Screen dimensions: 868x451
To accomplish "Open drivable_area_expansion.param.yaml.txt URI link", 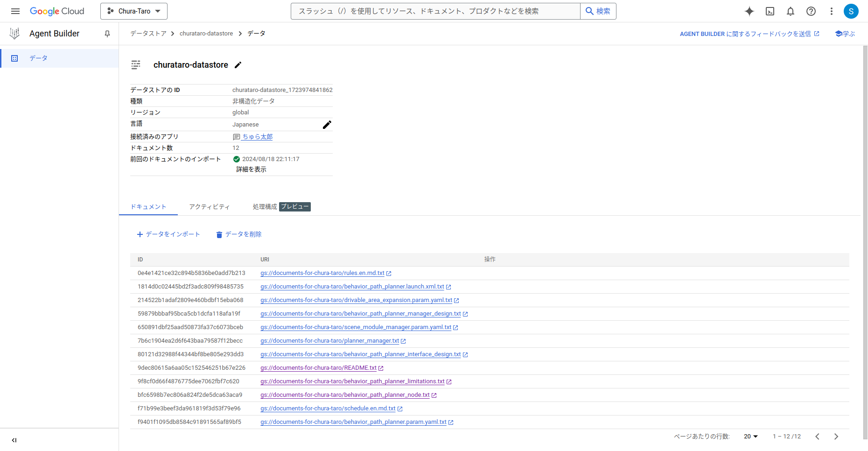I will tap(357, 300).
